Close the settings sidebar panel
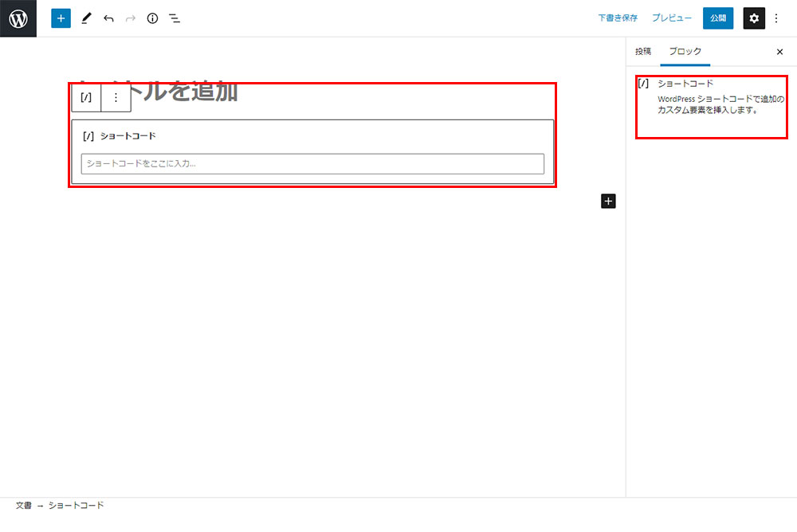Image resolution: width=797 pixels, height=532 pixels. (779, 52)
